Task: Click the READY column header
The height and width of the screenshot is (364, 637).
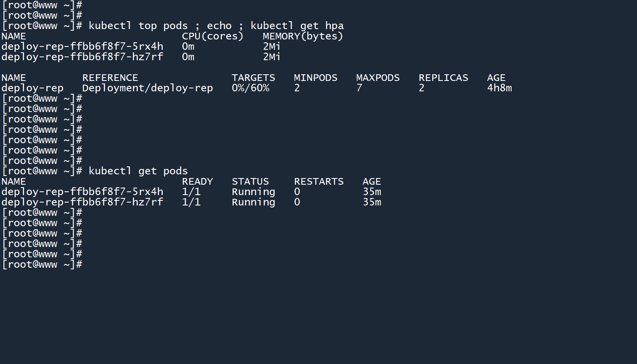Action: 197,181
